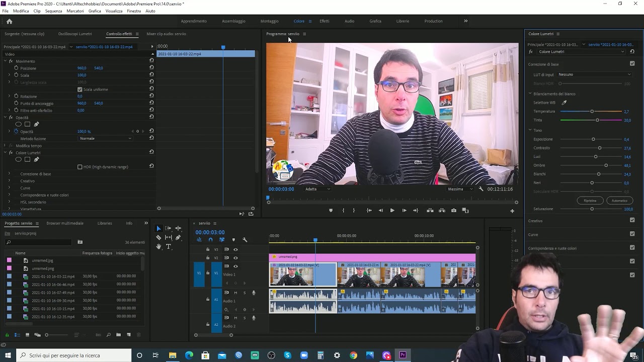Image resolution: width=644 pixels, height=362 pixels.
Task: Switch to the Effetti workspace
Action: 324,21
